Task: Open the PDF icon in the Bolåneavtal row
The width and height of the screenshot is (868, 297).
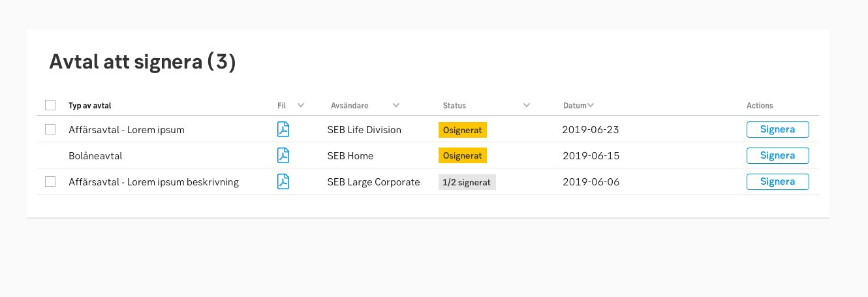Action: pos(283,155)
